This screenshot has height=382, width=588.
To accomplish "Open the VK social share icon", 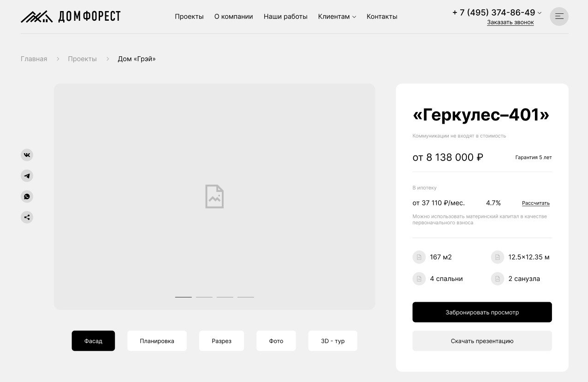I will [x=27, y=155].
